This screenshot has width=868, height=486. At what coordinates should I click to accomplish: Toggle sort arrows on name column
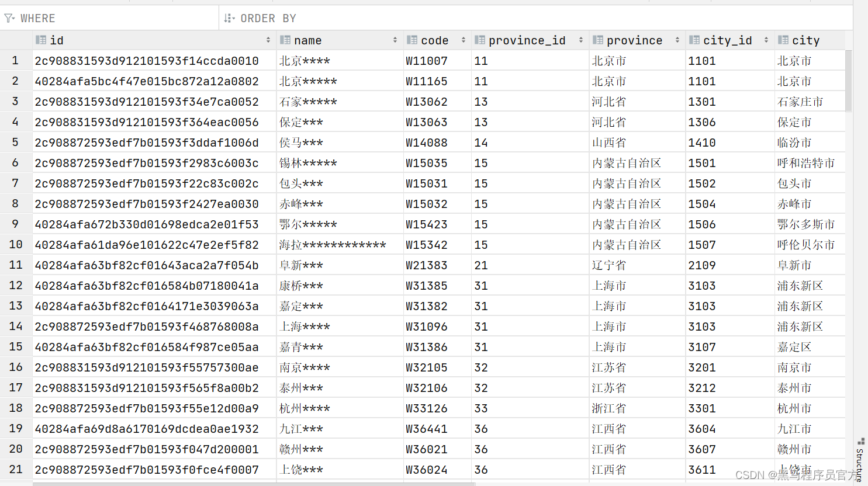pyautogui.click(x=395, y=40)
